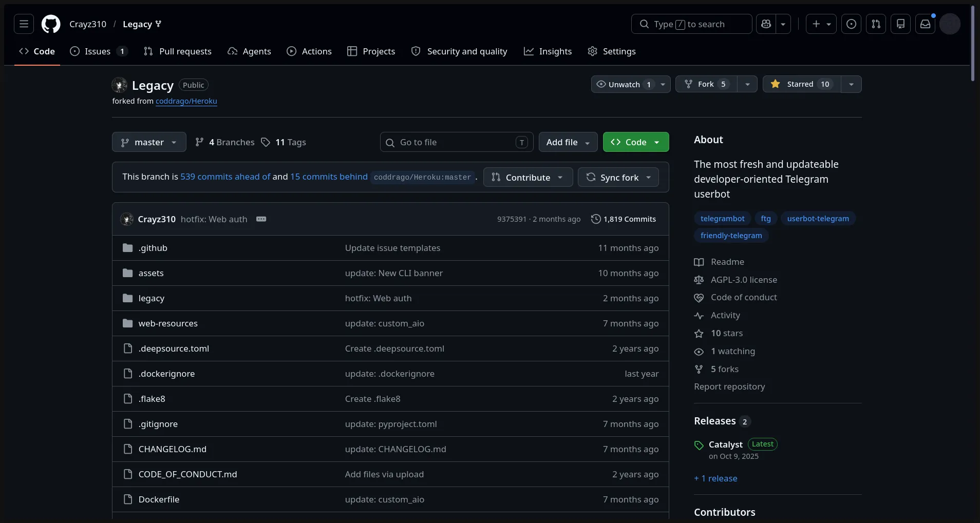Expand the star lists dropdown arrow

(x=851, y=84)
